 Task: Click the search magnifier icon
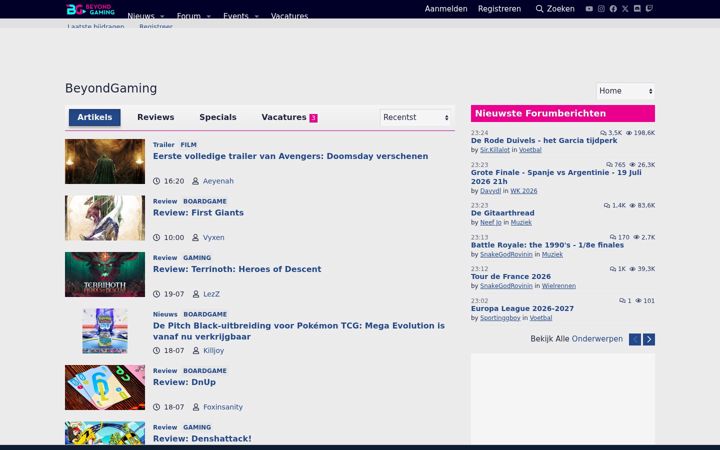pyautogui.click(x=540, y=9)
